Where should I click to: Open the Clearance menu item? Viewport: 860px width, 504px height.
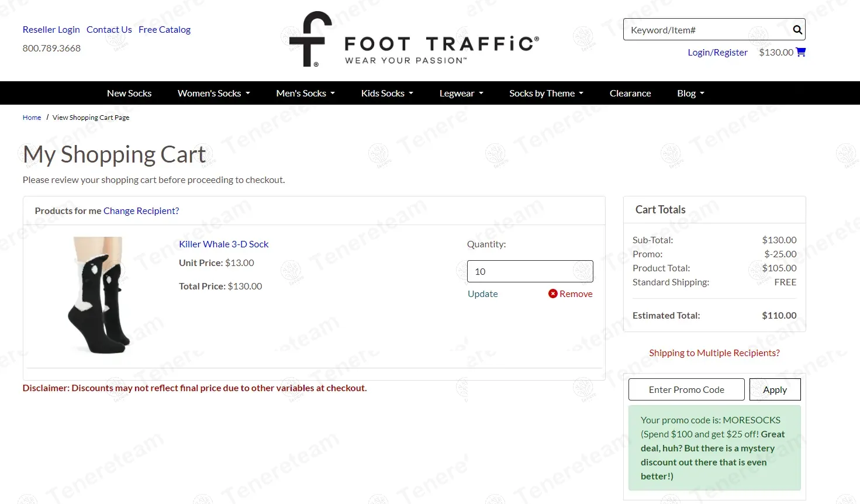[630, 93]
